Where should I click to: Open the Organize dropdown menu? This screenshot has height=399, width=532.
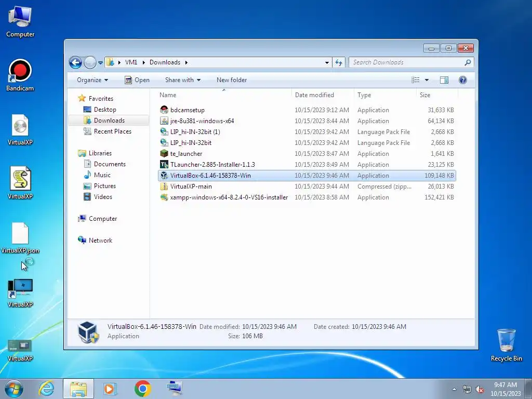[92, 80]
